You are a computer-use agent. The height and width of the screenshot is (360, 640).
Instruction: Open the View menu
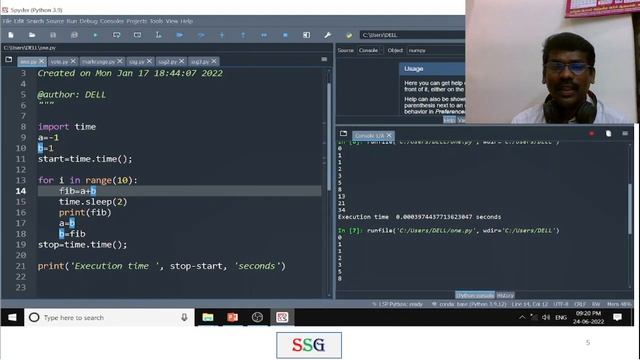click(x=172, y=21)
